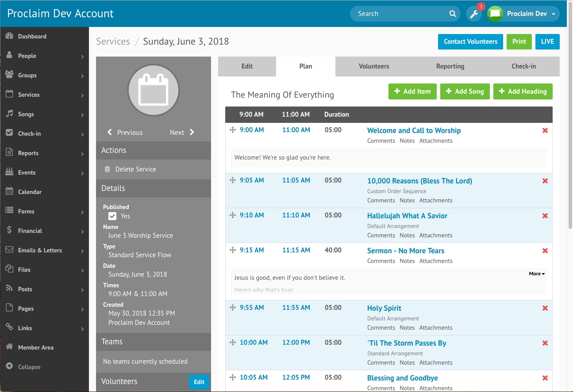Click into the Search field

(x=400, y=14)
